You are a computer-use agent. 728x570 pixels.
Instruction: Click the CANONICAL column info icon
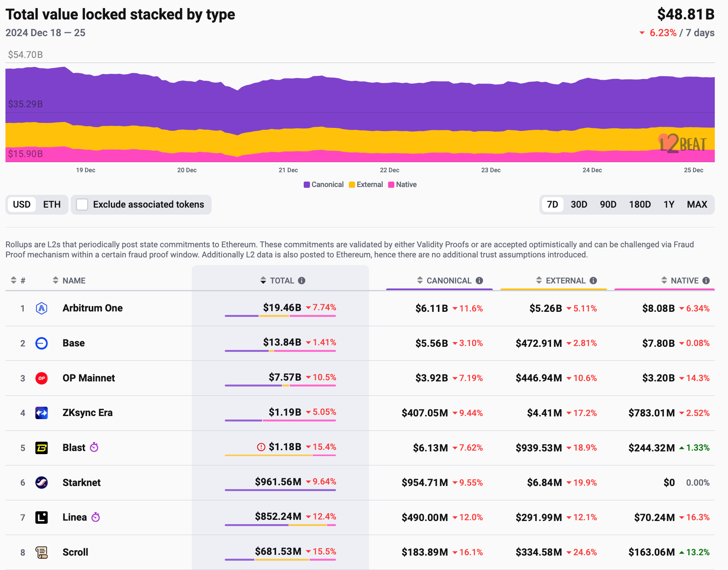tap(479, 280)
